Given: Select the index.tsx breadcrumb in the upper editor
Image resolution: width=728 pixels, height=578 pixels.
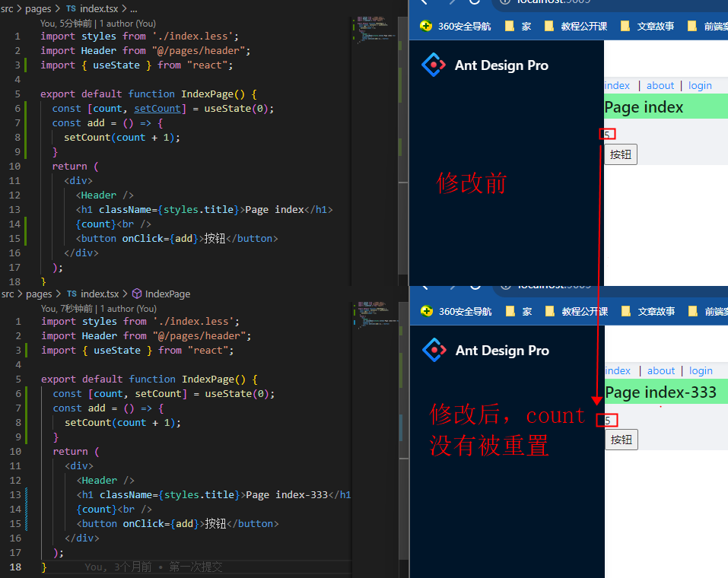Looking at the screenshot, I should [99, 9].
